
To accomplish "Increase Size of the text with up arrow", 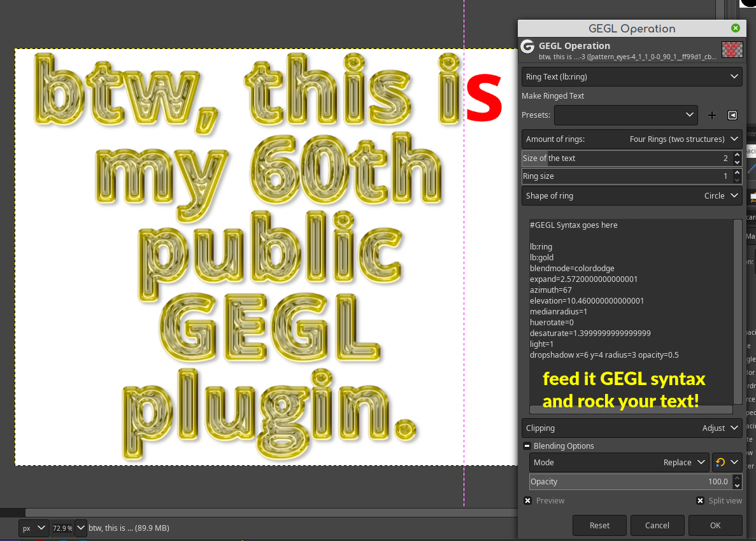I will pos(737,155).
